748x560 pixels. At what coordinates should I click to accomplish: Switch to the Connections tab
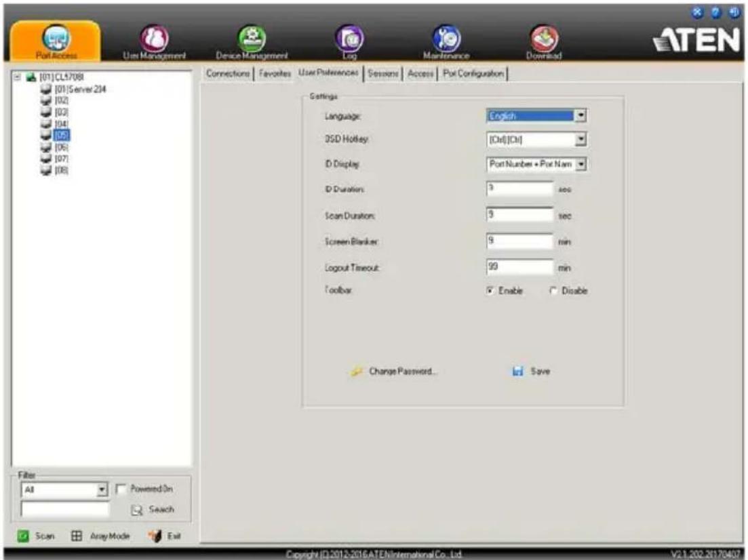pos(228,73)
